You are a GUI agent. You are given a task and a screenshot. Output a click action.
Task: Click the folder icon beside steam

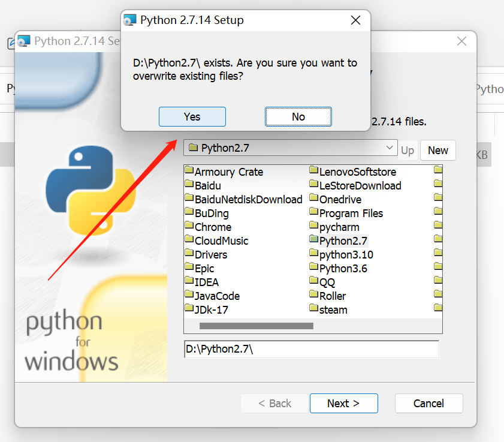(x=313, y=308)
